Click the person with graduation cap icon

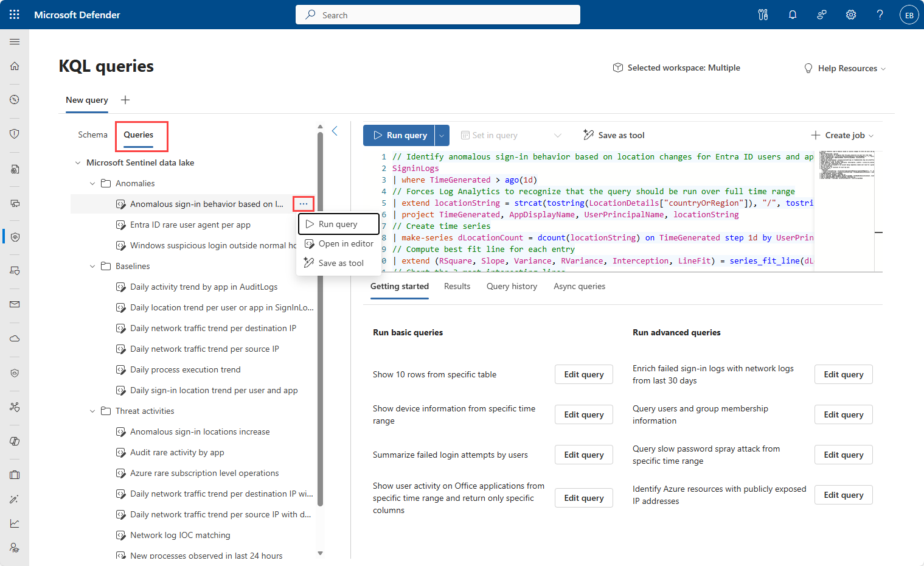click(15, 548)
